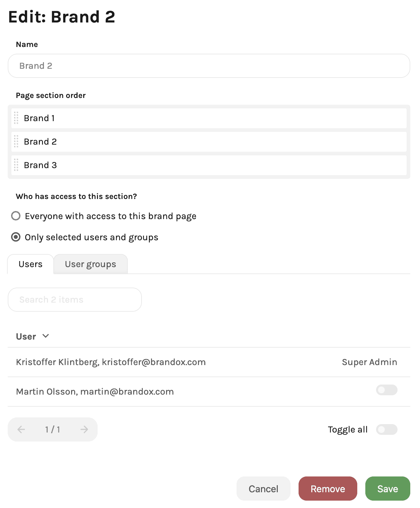Go to next page with right arrow
The width and height of the screenshot is (420, 508).
84,429
